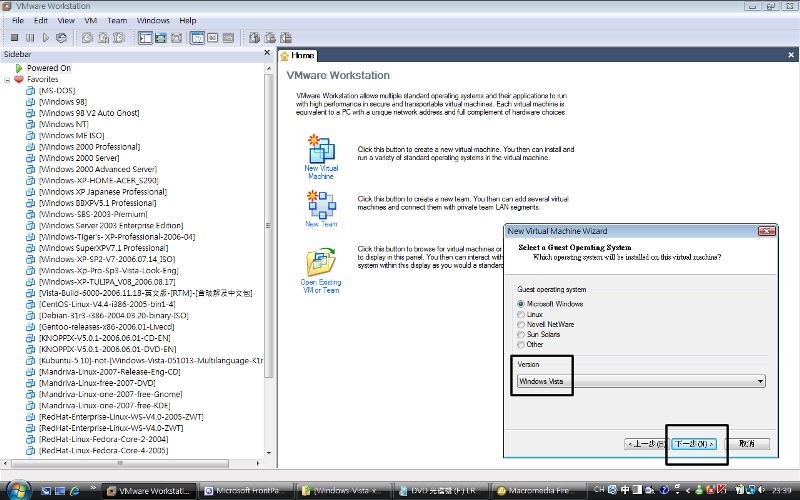Switch to Macromedia Fireworks taskbar button
800x500 pixels.
(537, 491)
